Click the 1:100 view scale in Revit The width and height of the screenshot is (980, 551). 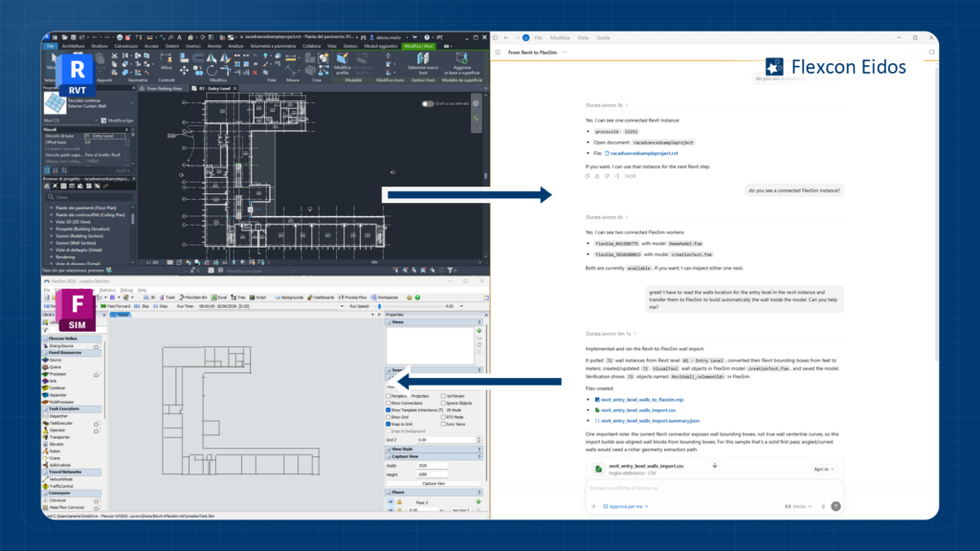click(152, 262)
